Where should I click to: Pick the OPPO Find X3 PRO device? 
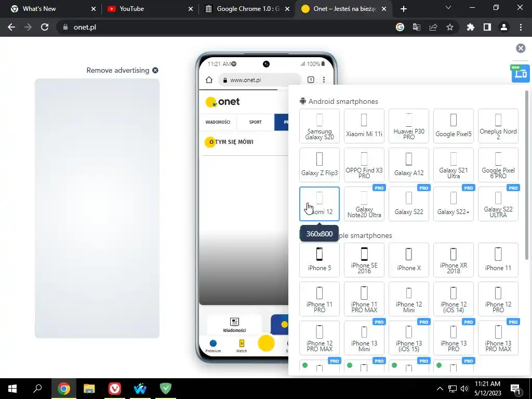tap(364, 165)
